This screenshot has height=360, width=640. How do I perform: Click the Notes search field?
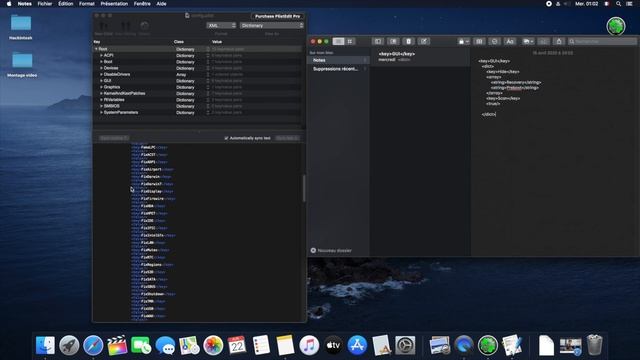coord(602,41)
